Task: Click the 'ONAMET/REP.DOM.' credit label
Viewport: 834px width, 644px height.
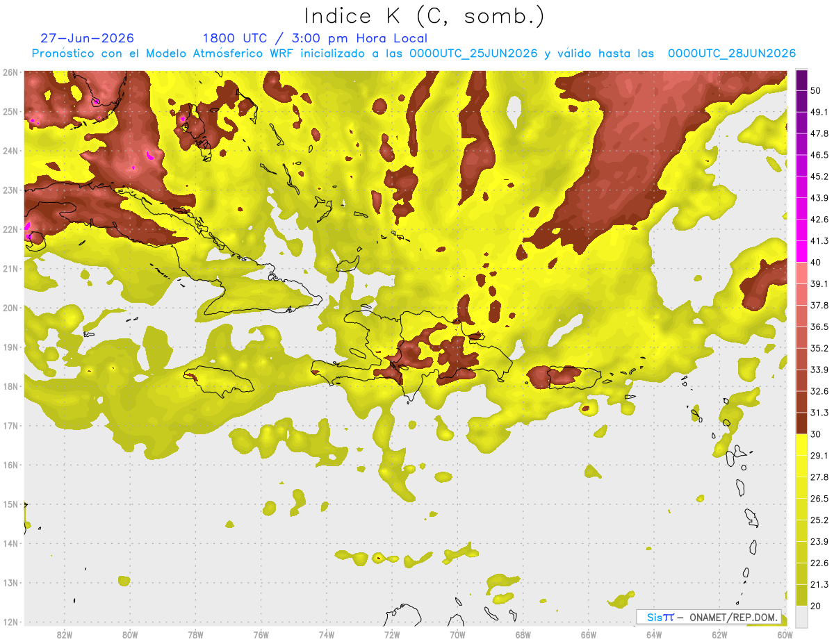Action: (733, 617)
